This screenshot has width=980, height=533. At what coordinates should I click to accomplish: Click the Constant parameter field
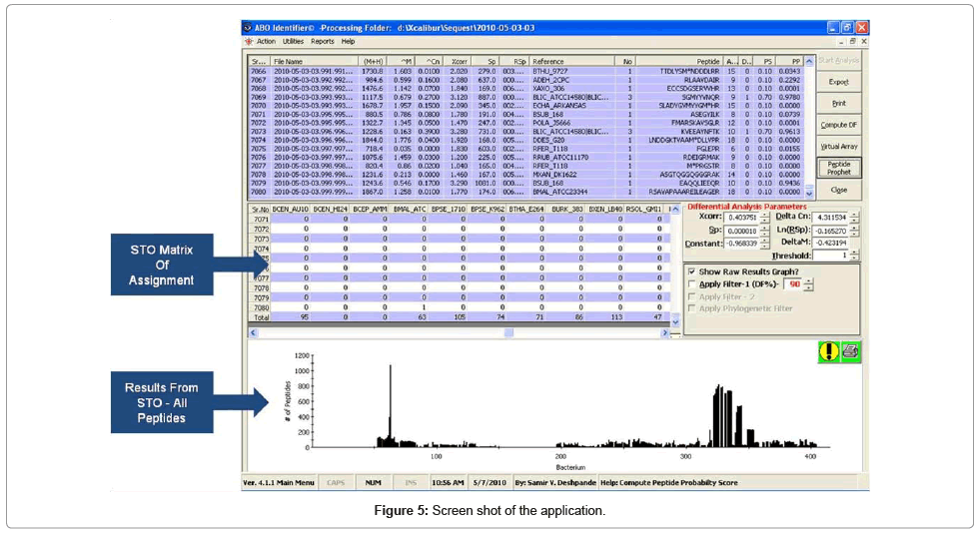tap(741, 244)
